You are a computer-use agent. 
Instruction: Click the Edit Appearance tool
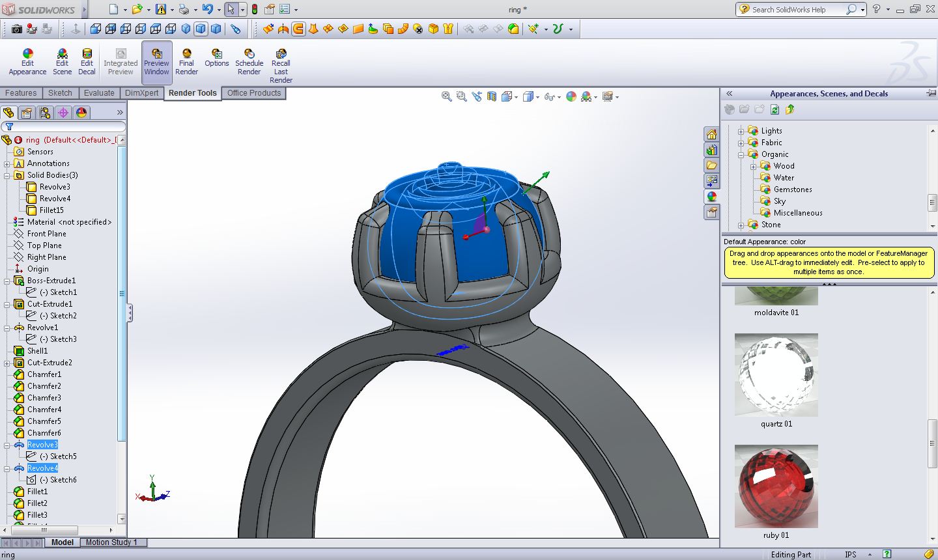[x=27, y=63]
